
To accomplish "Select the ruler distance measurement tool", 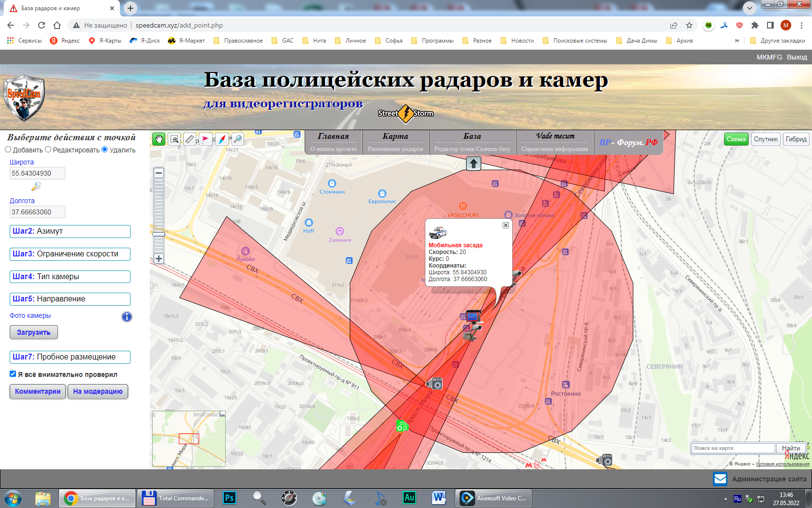I will coord(190,139).
